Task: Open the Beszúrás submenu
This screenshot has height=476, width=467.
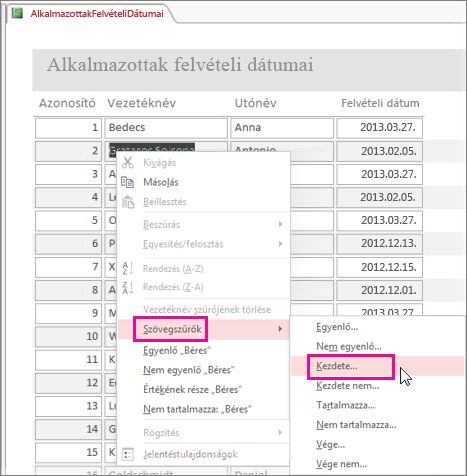Action: [x=204, y=225]
